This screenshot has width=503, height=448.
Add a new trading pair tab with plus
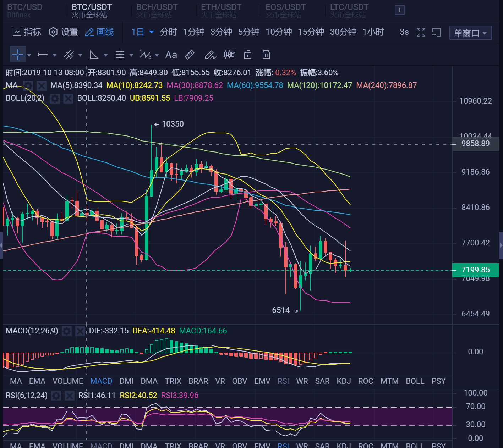click(x=400, y=10)
